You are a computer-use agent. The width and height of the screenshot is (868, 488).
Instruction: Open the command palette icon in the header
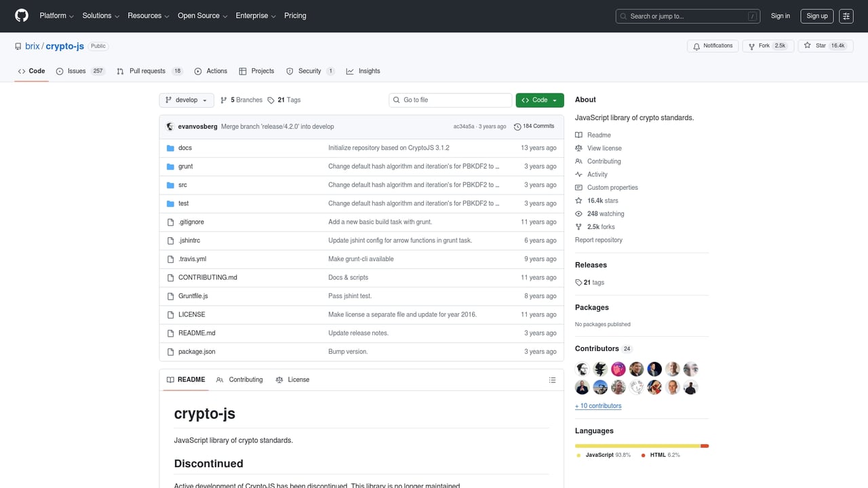pos(846,16)
